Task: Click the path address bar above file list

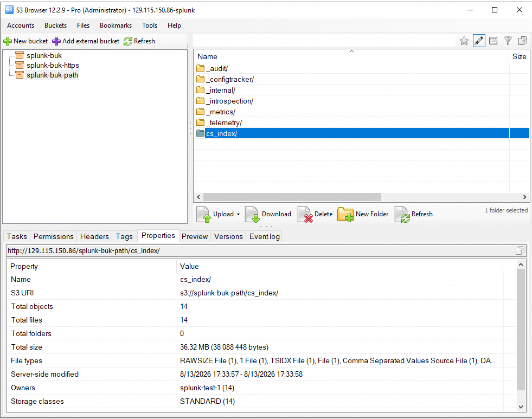Action: click(x=325, y=41)
